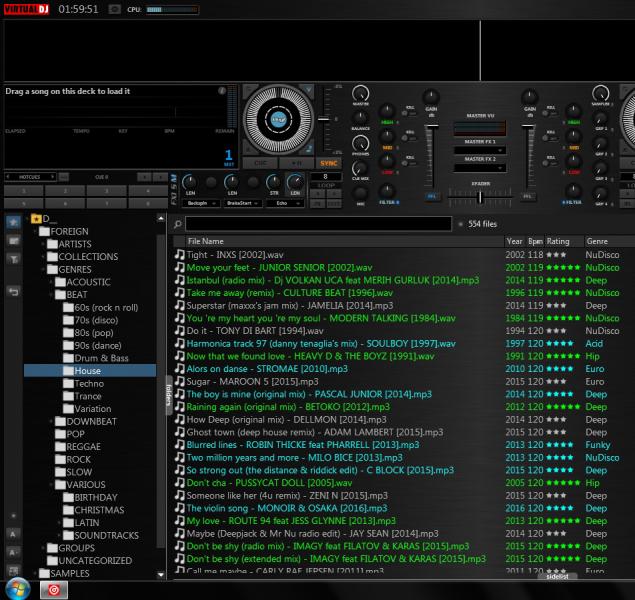Adjust the left deck FILTER knob

[x=387, y=191]
